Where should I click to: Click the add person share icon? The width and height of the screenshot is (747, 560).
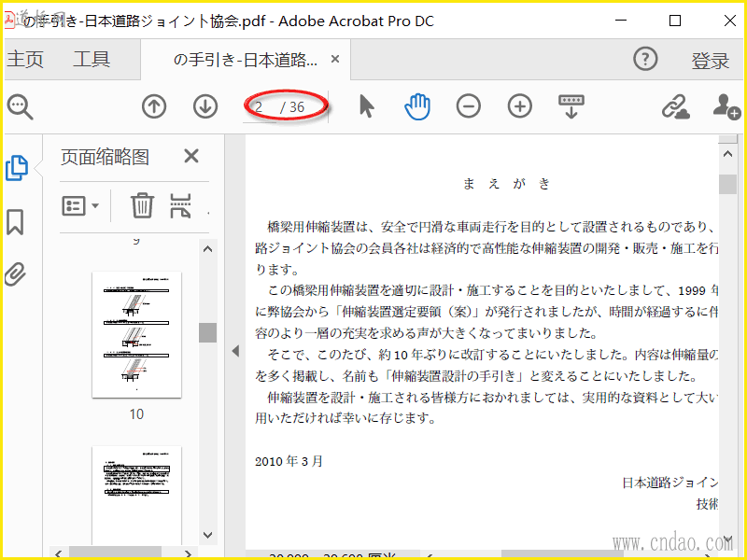726,106
